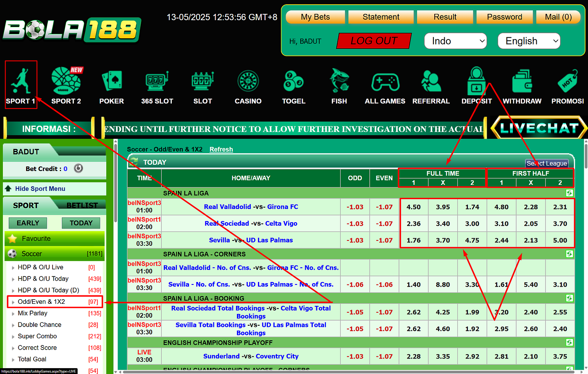Open the English language dropdown
Image resolution: width=588 pixels, height=374 pixels.
529,41
